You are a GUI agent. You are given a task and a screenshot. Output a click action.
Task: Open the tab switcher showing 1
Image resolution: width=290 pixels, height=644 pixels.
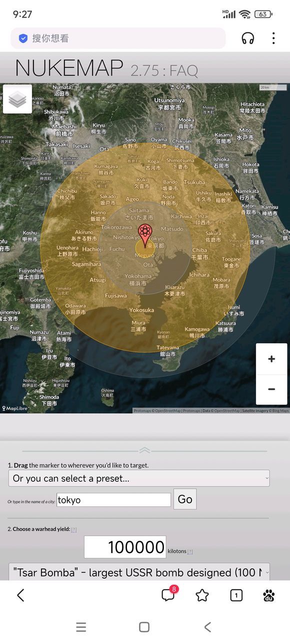point(236,595)
